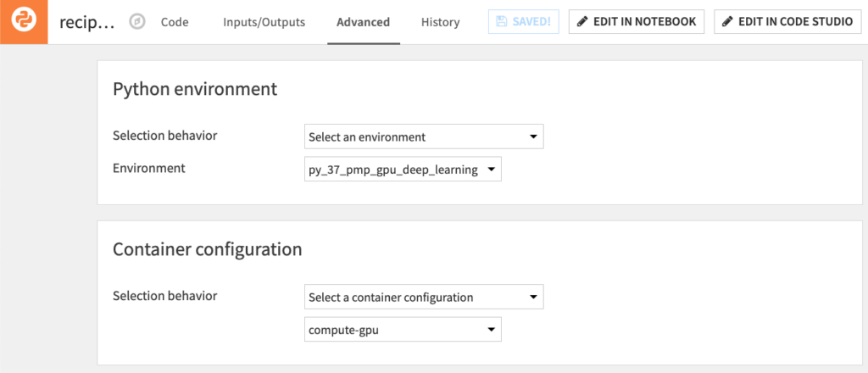
Task: Open the 'Select a container configuration' dropdown
Action: click(423, 298)
